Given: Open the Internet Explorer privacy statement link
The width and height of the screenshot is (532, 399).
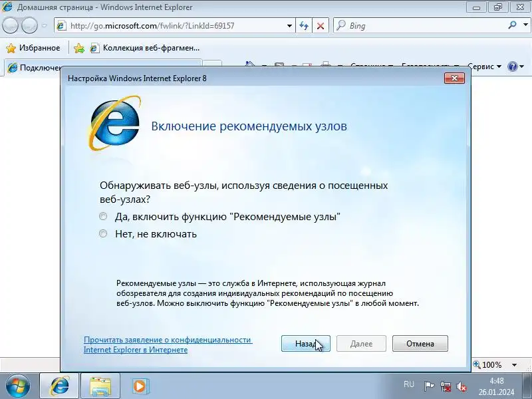Looking at the screenshot, I should 168,344.
